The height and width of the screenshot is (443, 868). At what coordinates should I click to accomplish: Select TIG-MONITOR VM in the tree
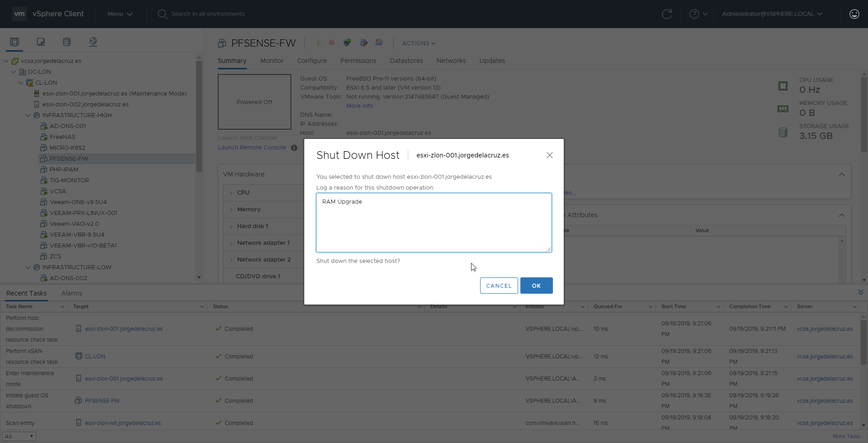point(69,181)
